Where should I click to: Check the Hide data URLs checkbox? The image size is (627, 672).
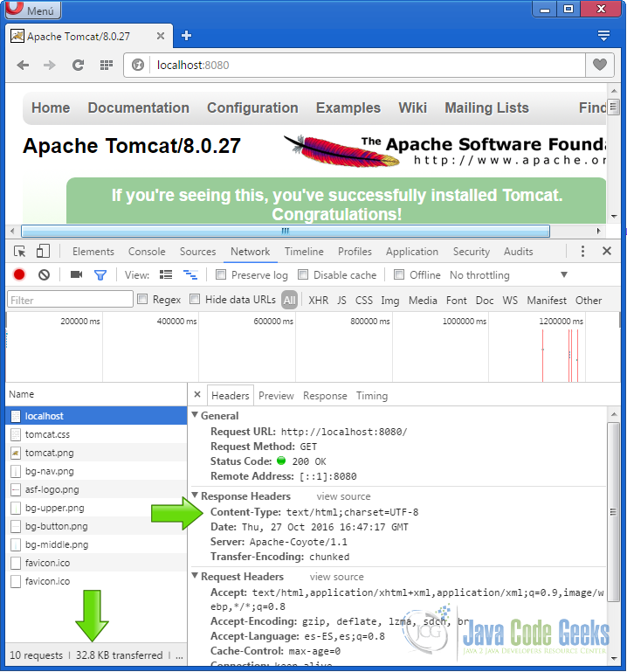(195, 299)
